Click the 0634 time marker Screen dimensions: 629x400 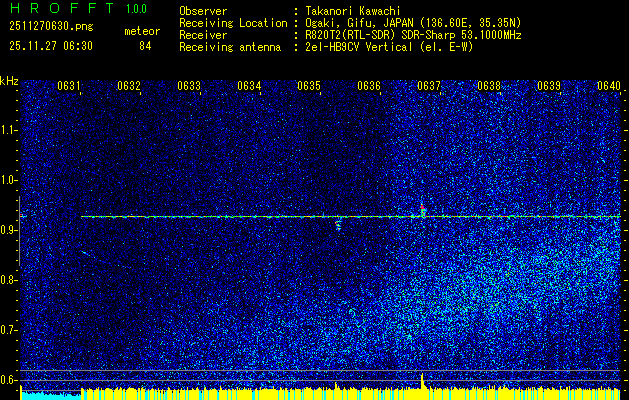(x=249, y=86)
